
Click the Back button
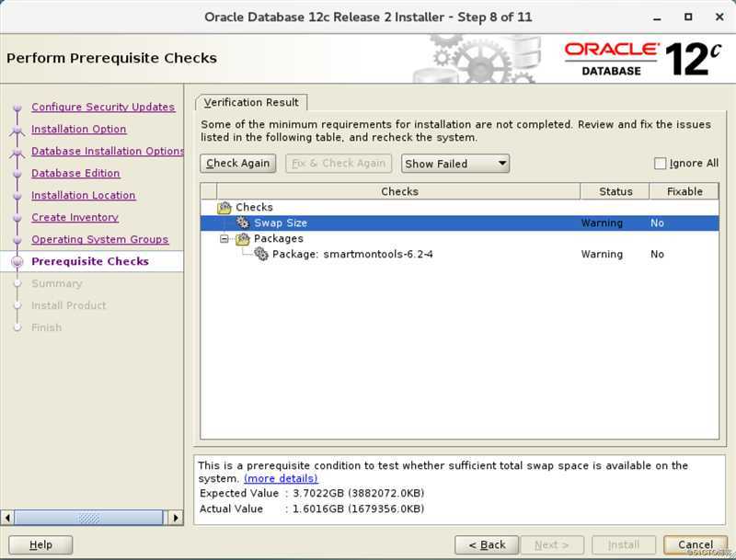tap(487, 545)
